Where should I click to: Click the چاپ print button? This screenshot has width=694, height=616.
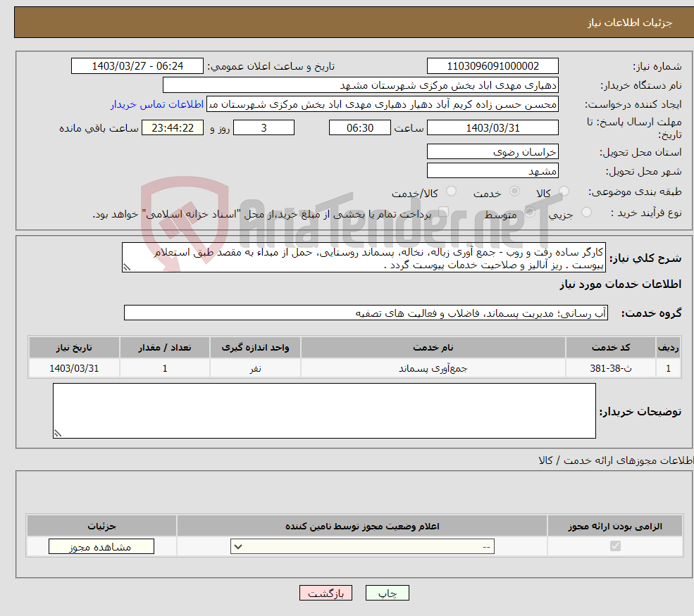388,593
